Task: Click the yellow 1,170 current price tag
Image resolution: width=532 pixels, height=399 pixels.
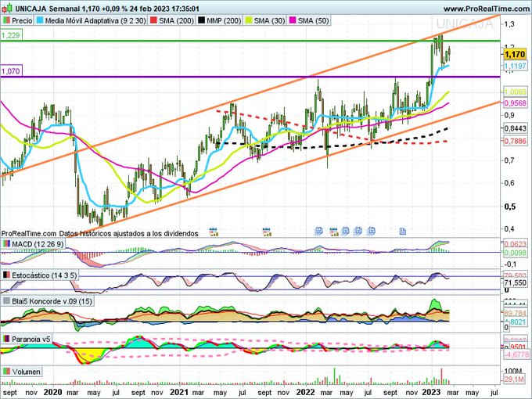Action: (514, 54)
